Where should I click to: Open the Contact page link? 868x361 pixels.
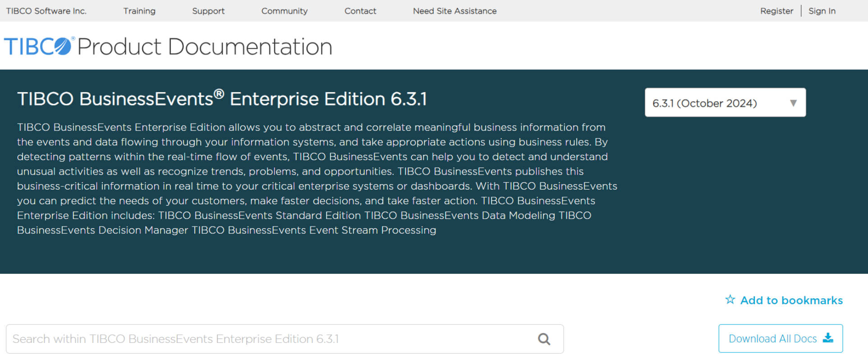point(360,11)
